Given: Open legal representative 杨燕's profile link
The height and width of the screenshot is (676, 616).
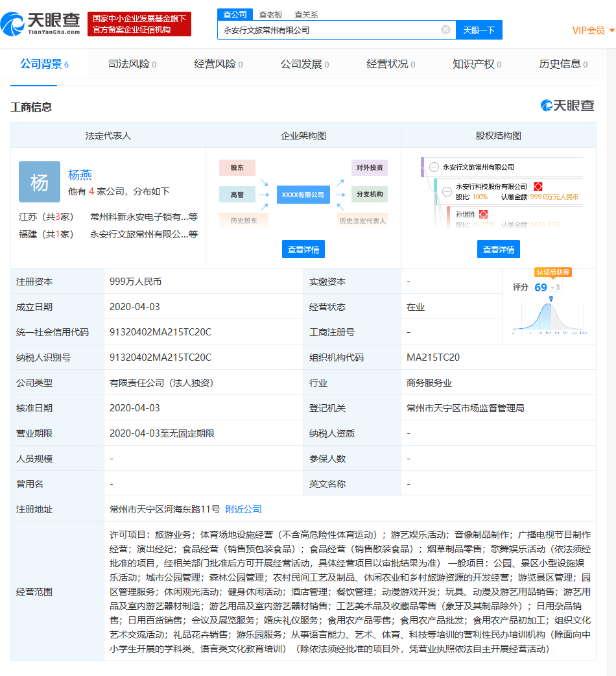Looking at the screenshot, I should (80, 175).
